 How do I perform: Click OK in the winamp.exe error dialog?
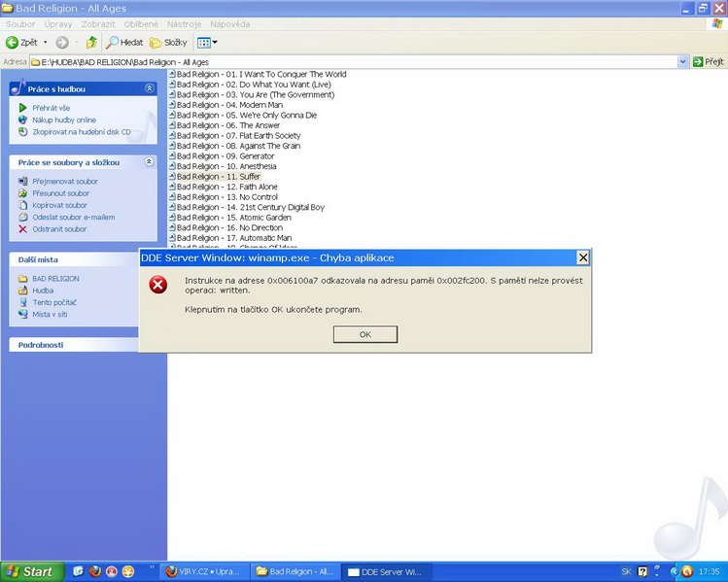coord(364,334)
